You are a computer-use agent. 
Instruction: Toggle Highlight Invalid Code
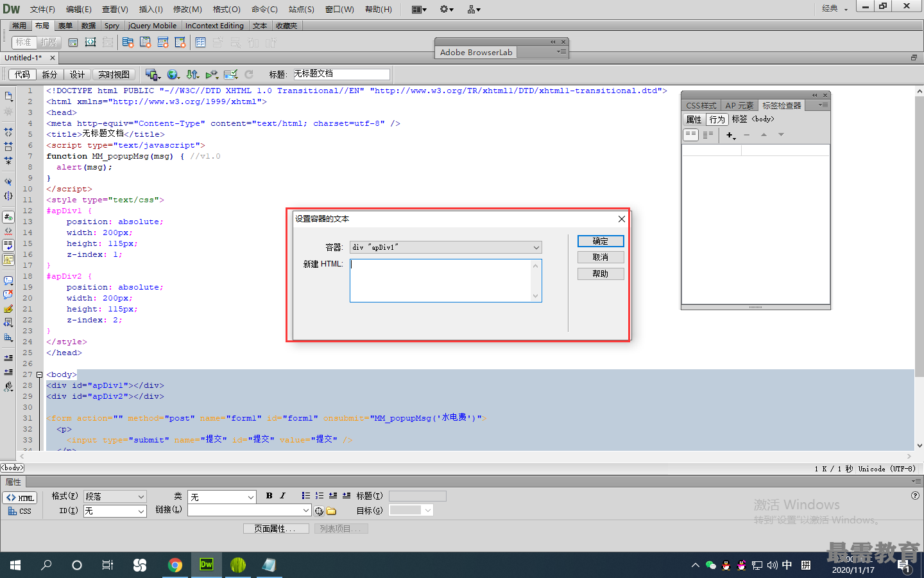tap(8, 231)
